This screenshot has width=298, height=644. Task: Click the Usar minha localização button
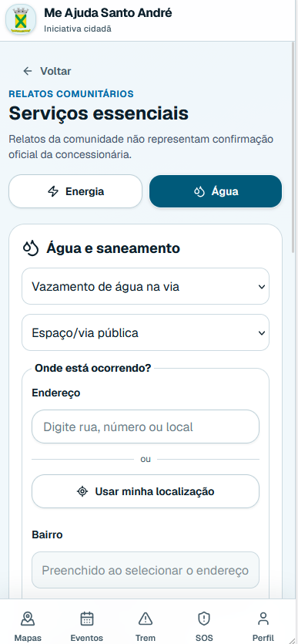(x=146, y=491)
